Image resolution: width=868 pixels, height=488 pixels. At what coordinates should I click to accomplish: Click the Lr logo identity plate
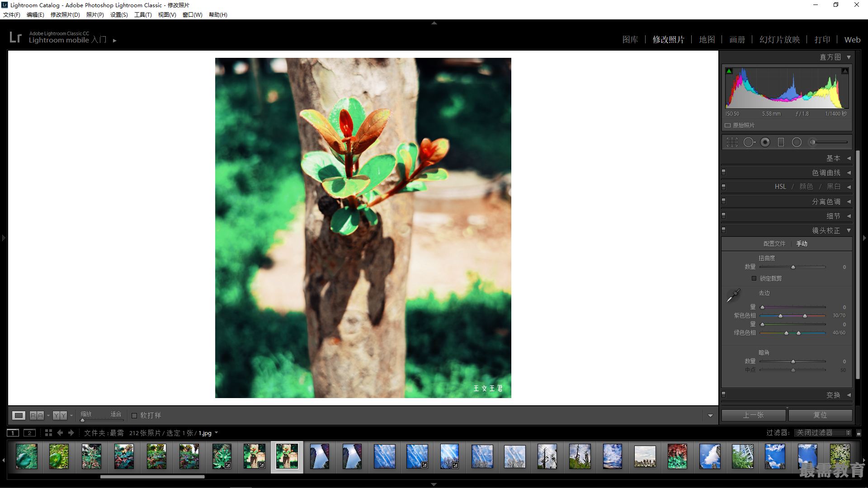click(15, 37)
